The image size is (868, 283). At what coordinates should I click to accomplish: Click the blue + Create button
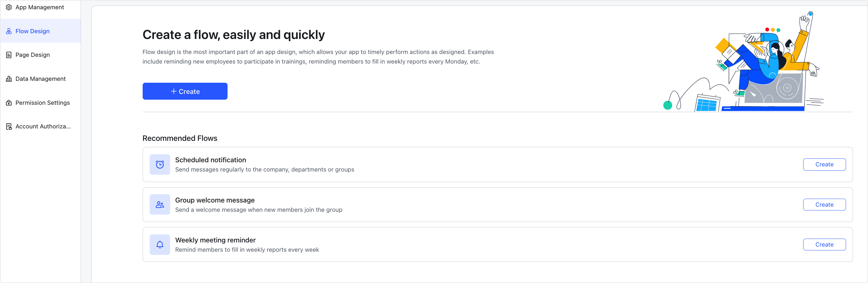tap(185, 91)
